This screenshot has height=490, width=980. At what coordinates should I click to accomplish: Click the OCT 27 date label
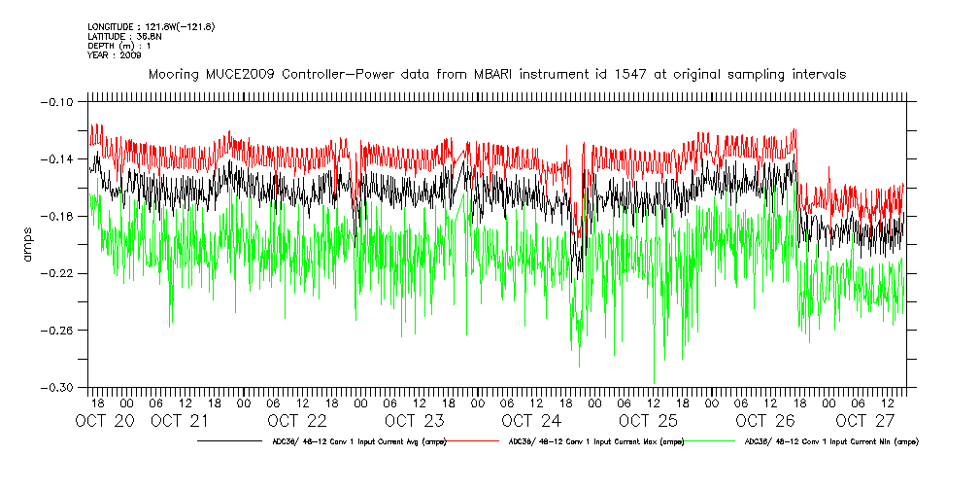[867, 421]
